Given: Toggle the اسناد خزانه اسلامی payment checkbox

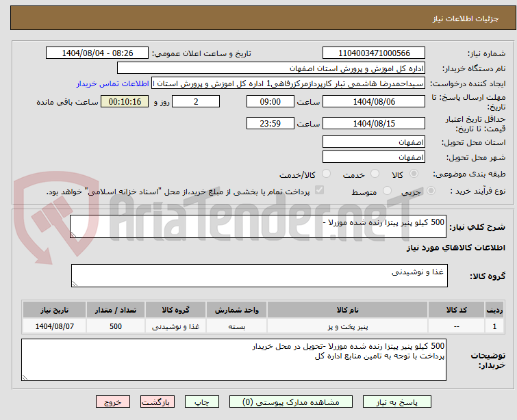Looking at the screenshot, I should (x=319, y=190).
